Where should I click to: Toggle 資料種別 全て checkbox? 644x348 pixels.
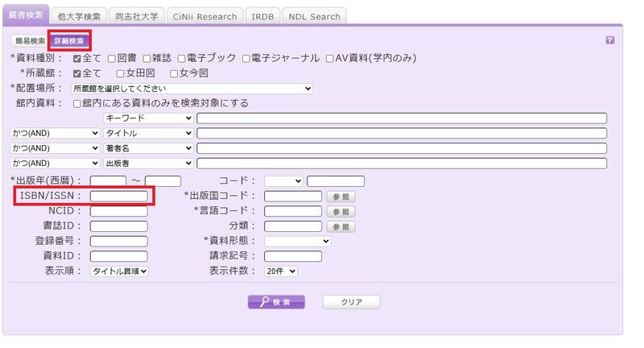point(76,58)
